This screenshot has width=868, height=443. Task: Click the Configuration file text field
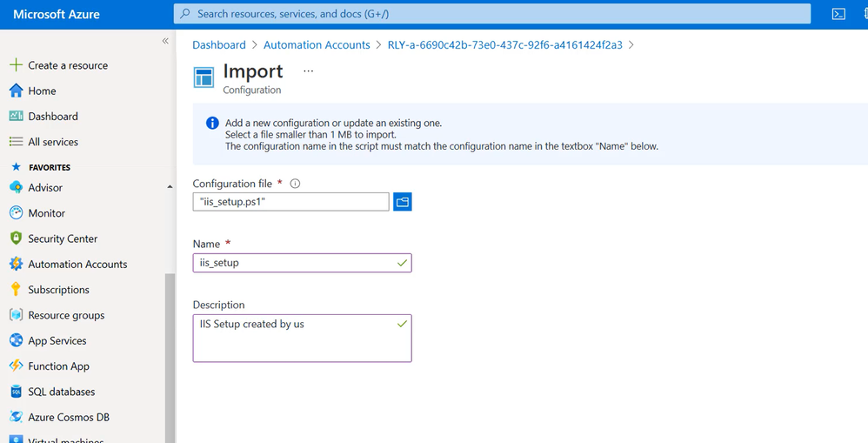(291, 202)
